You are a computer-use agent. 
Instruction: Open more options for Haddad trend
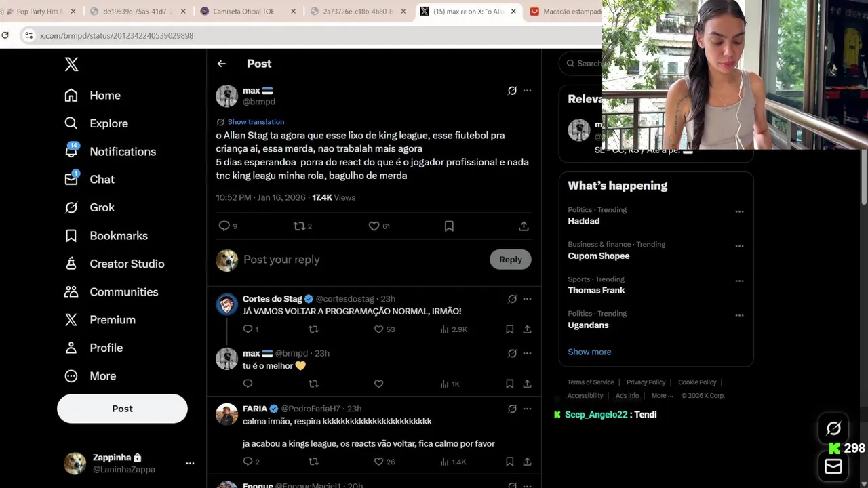pyautogui.click(x=739, y=211)
